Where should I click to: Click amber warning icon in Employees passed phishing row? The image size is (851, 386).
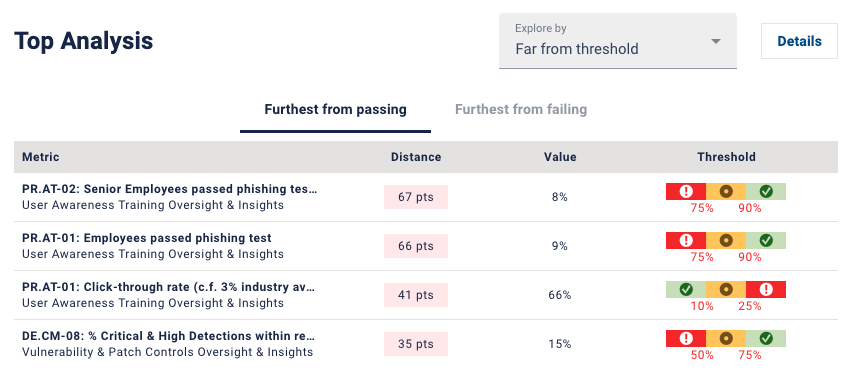coord(726,240)
